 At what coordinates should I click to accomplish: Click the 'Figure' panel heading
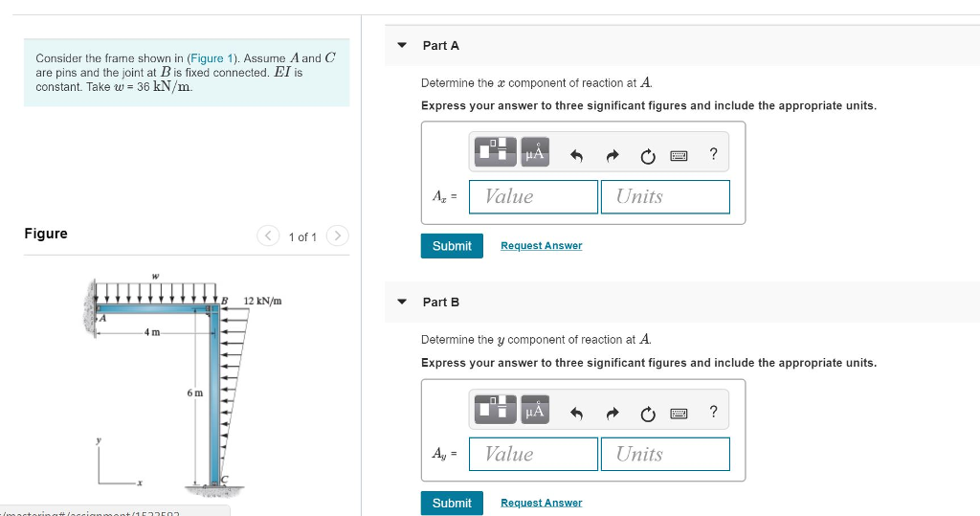46,234
